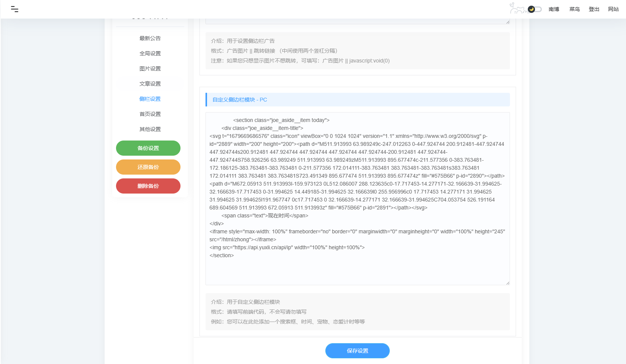This screenshot has width=626, height=364.
Task: Select the 图片设置 settings tab
Action: click(150, 68)
